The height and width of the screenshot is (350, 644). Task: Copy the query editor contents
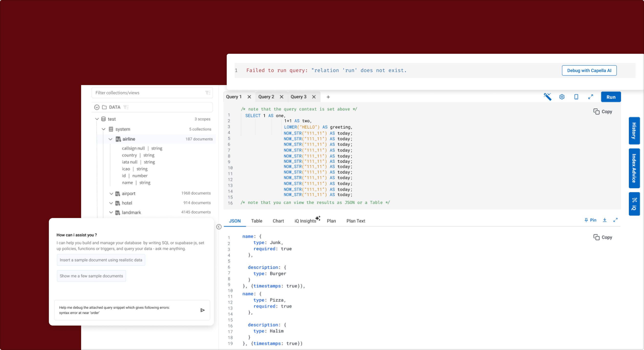click(x=602, y=112)
